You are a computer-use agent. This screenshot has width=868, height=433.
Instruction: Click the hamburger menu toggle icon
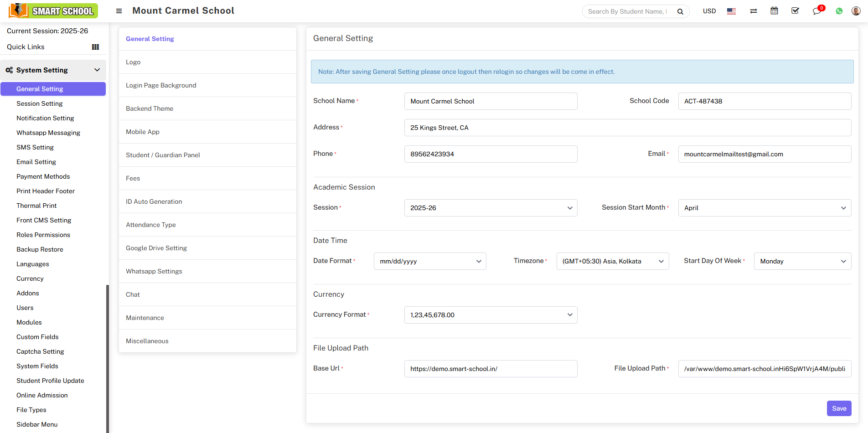[119, 11]
